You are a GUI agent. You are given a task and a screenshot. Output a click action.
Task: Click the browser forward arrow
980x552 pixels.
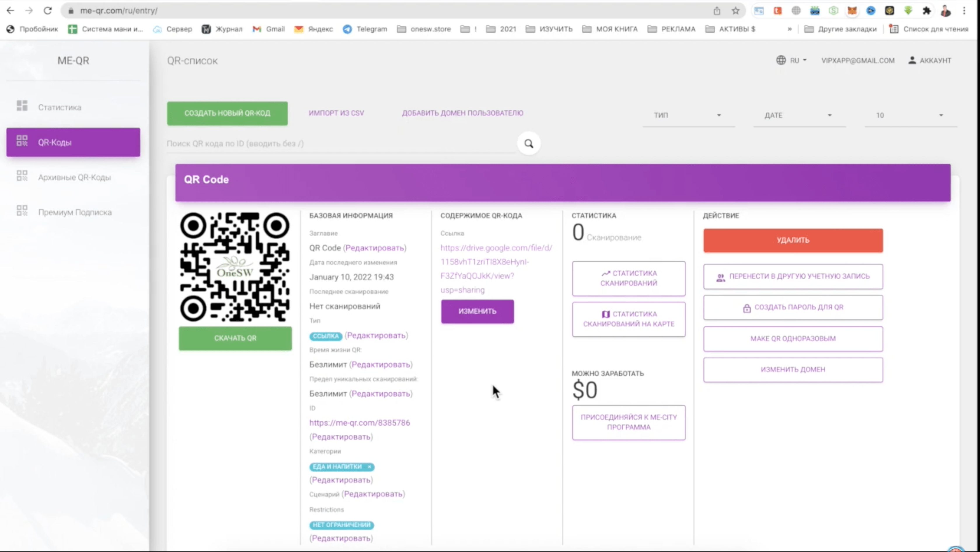[29, 11]
